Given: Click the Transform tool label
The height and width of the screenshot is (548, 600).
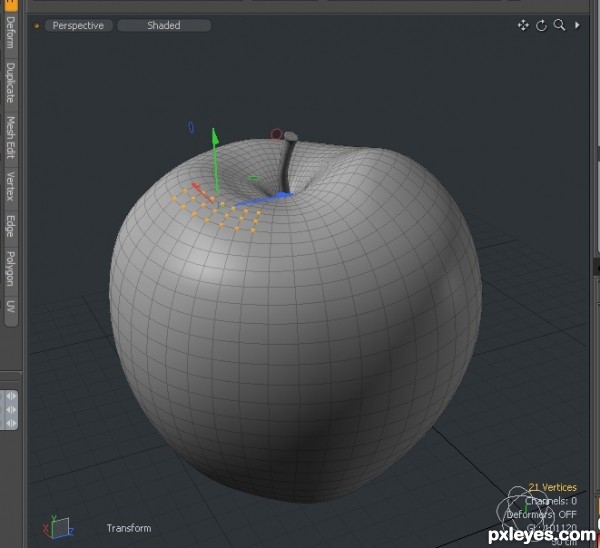Looking at the screenshot, I should click(x=129, y=528).
